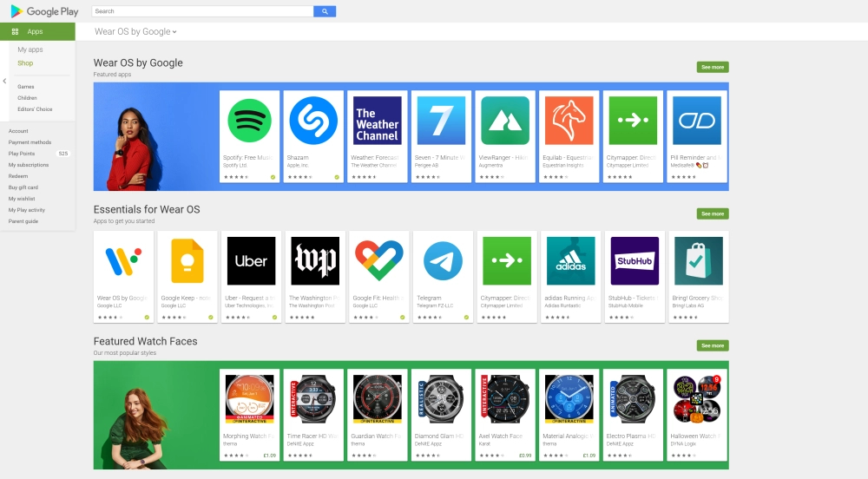Image resolution: width=868 pixels, height=479 pixels.
Task: Open the Electro Plasma HD watch face
Action: point(633,399)
